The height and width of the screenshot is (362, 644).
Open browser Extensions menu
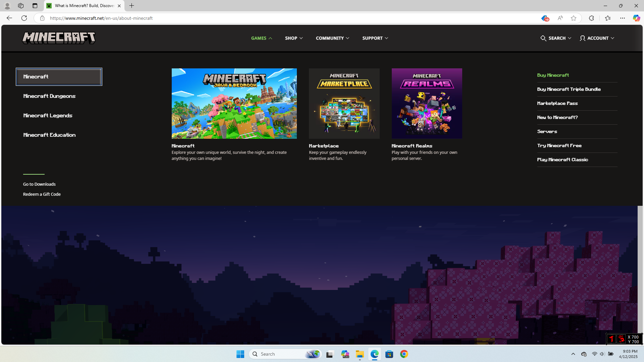591,18
